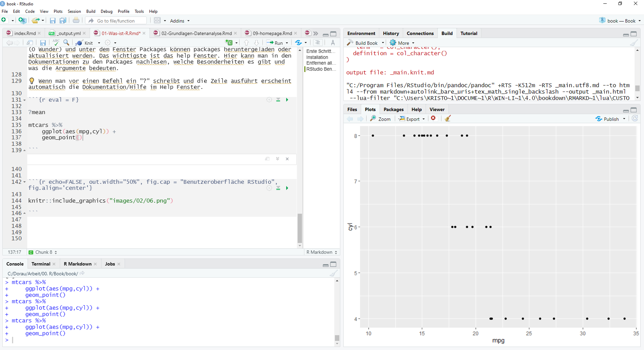Go to next chunk arrow

257,43
